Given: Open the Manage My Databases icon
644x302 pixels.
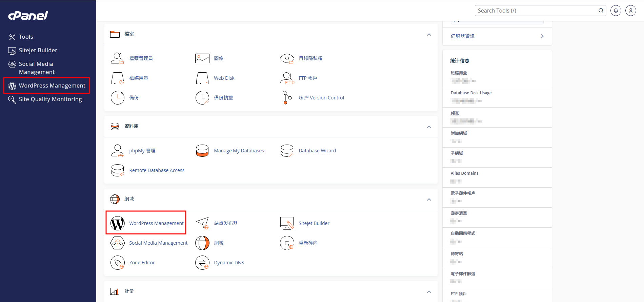Looking at the screenshot, I should pyautogui.click(x=202, y=151).
